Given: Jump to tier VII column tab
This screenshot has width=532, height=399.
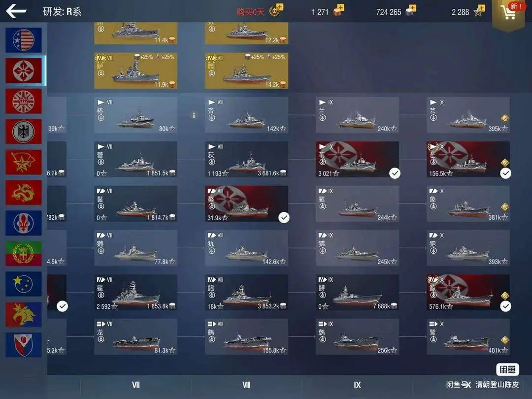Looking at the screenshot, I should pyautogui.click(x=136, y=385).
